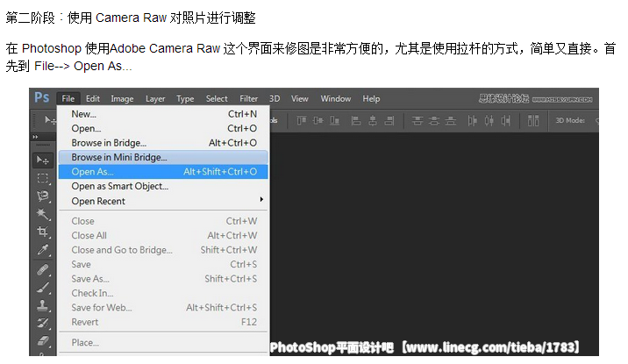Choose New... from File menu
Screen dimensions: 628x364
(163, 114)
